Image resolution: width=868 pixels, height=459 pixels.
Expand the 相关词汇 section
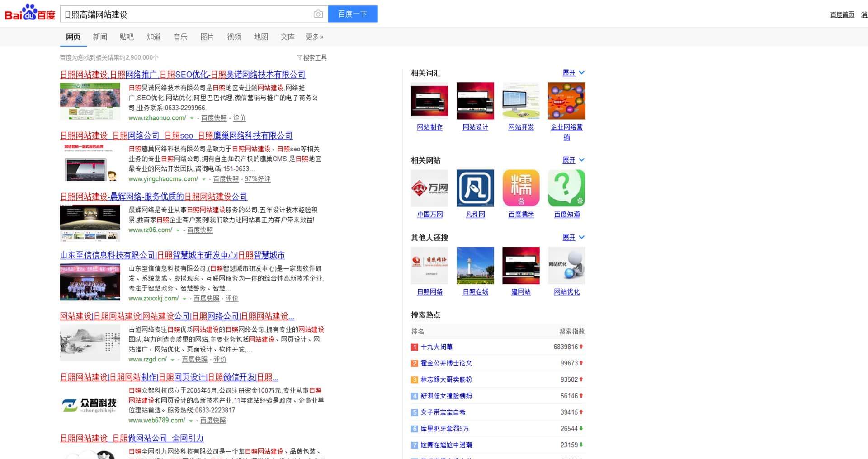click(573, 73)
